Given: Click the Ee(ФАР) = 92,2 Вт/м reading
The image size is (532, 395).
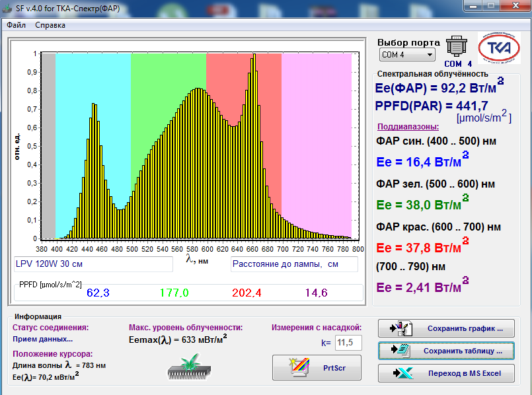Looking at the screenshot, I should pyautogui.click(x=439, y=87).
